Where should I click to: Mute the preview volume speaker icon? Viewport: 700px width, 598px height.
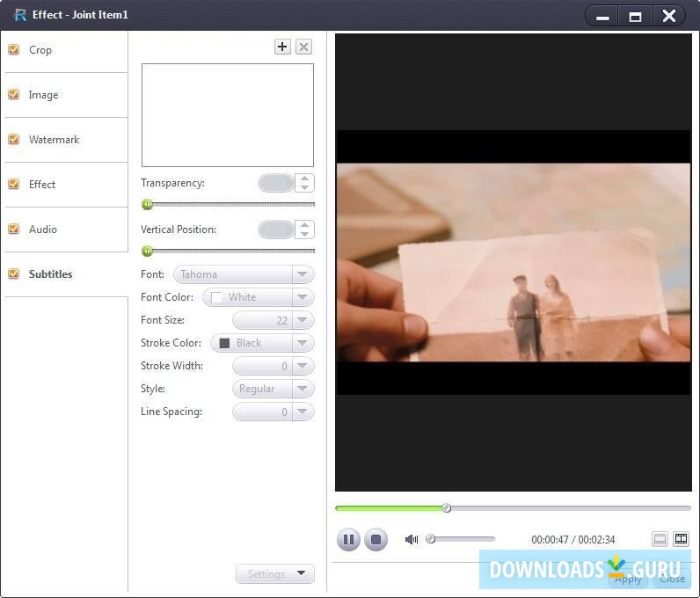pyautogui.click(x=412, y=539)
